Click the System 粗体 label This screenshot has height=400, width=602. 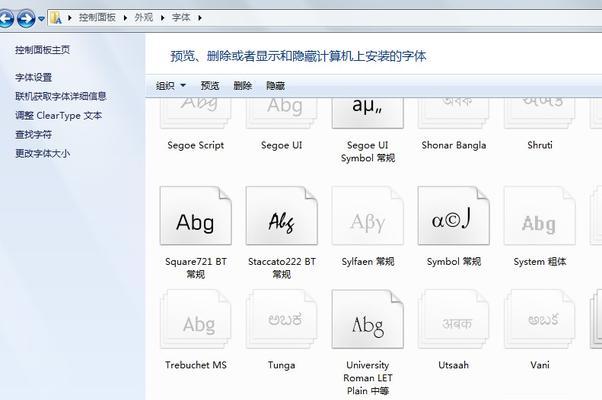540,262
